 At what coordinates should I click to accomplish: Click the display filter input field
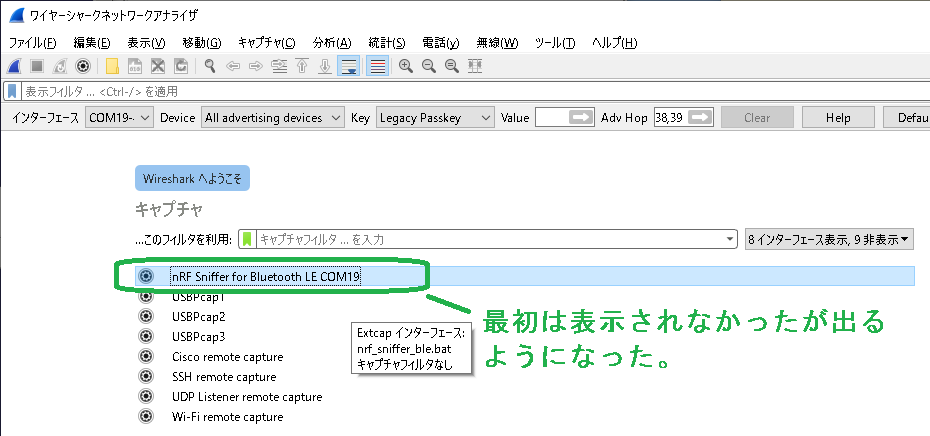[x=474, y=91]
